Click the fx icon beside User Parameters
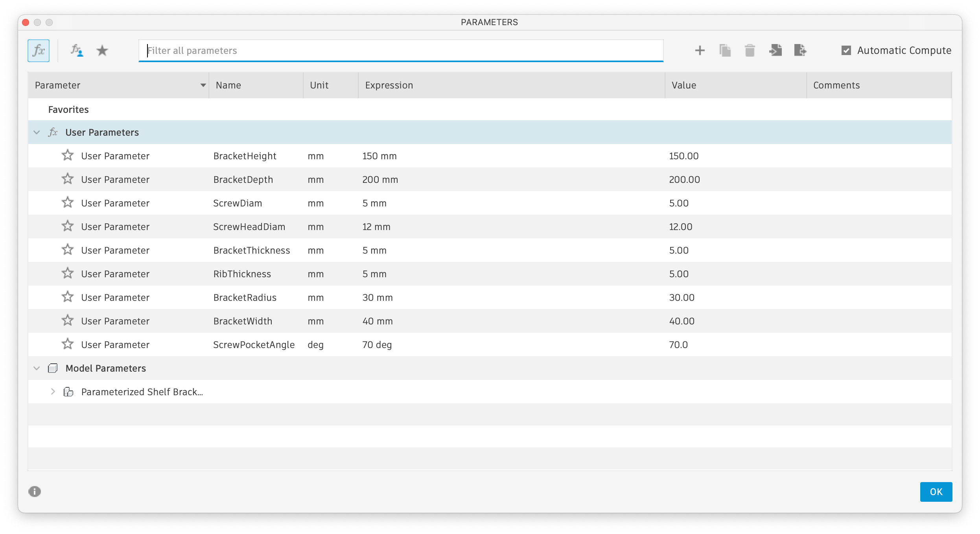The width and height of the screenshot is (980, 534). tap(53, 132)
